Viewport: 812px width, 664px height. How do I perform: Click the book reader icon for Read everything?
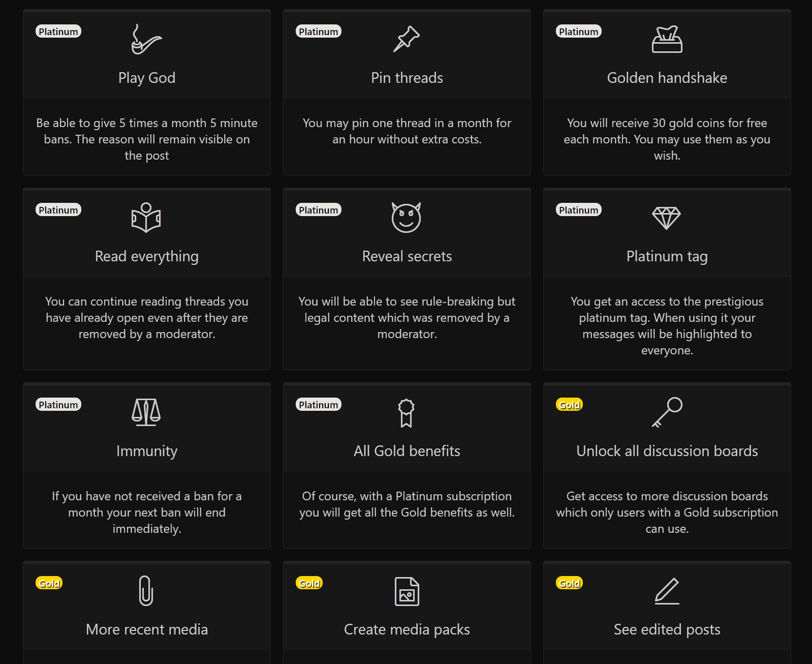pyautogui.click(x=146, y=218)
